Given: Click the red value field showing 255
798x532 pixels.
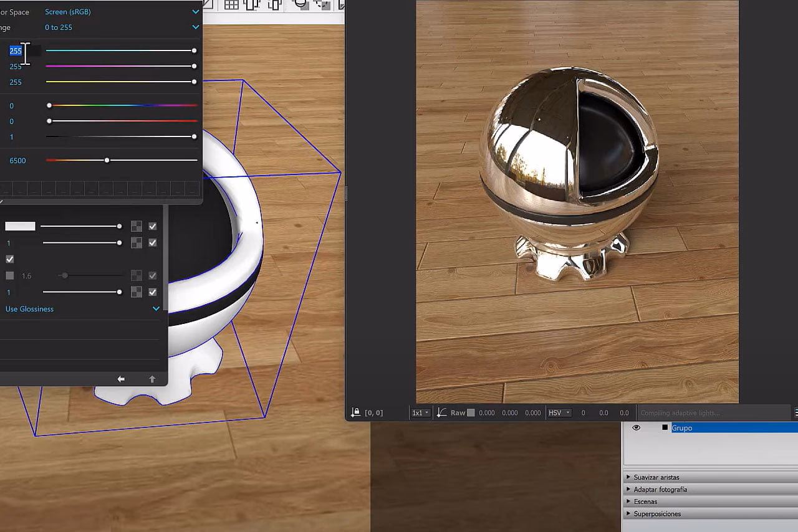Looking at the screenshot, I should point(17,50).
